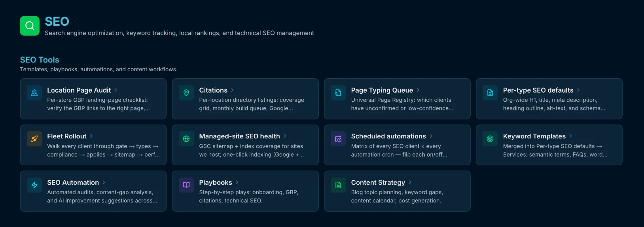Click the Content Strategy green document icon

click(x=338, y=185)
